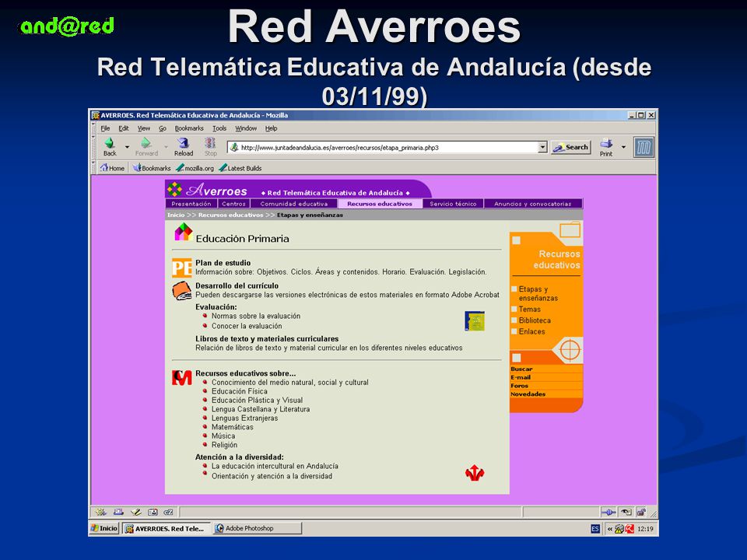Click the yellow-green document icon beside Evaluación
This screenshot has height=560, width=747.
[x=475, y=321]
